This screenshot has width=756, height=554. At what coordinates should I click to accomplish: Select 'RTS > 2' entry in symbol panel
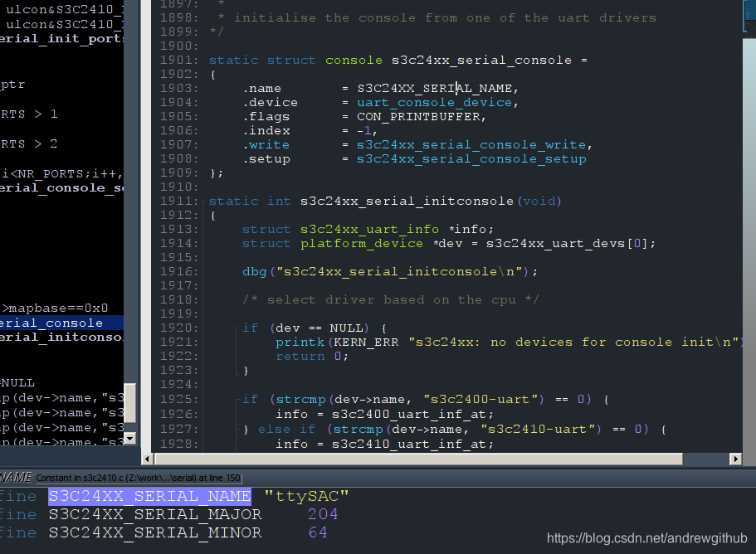click(x=29, y=144)
